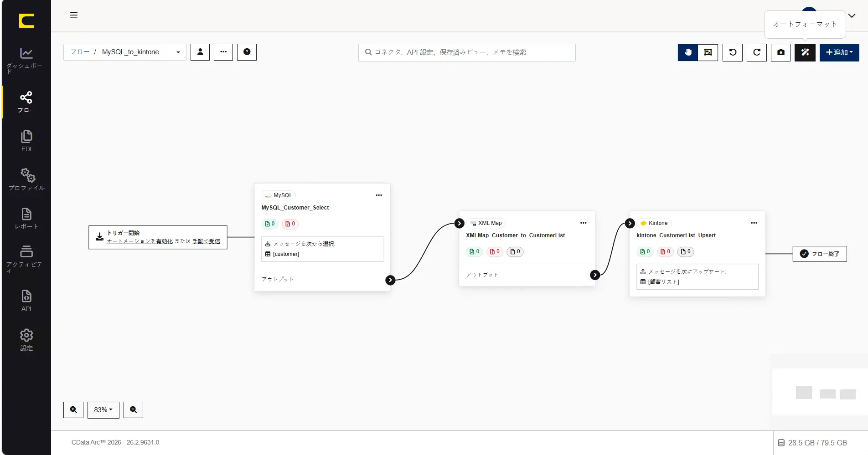Screen dimensions: 868x455
Task: Click XML Map gray pending count badge
Action: click(515, 251)
